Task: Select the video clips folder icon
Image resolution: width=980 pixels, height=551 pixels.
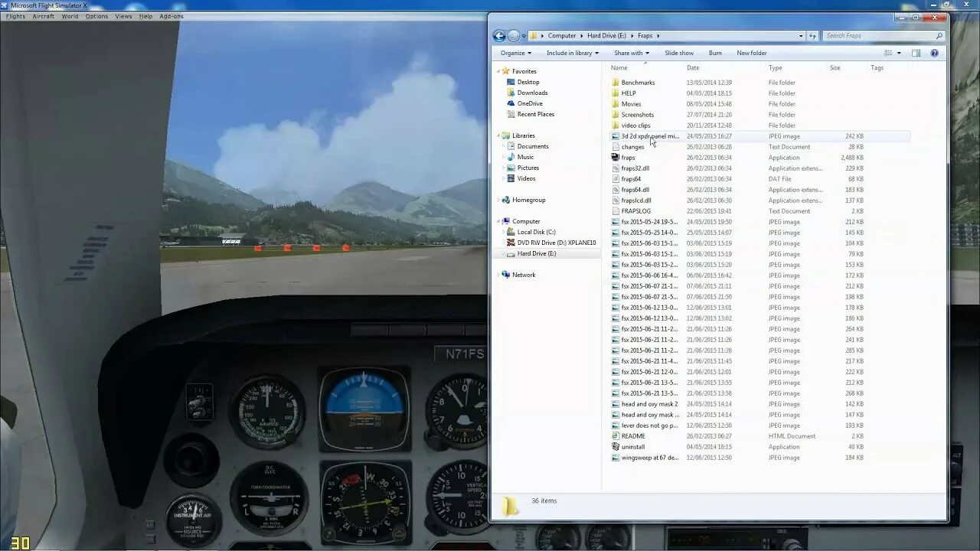Action: point(616,125)
